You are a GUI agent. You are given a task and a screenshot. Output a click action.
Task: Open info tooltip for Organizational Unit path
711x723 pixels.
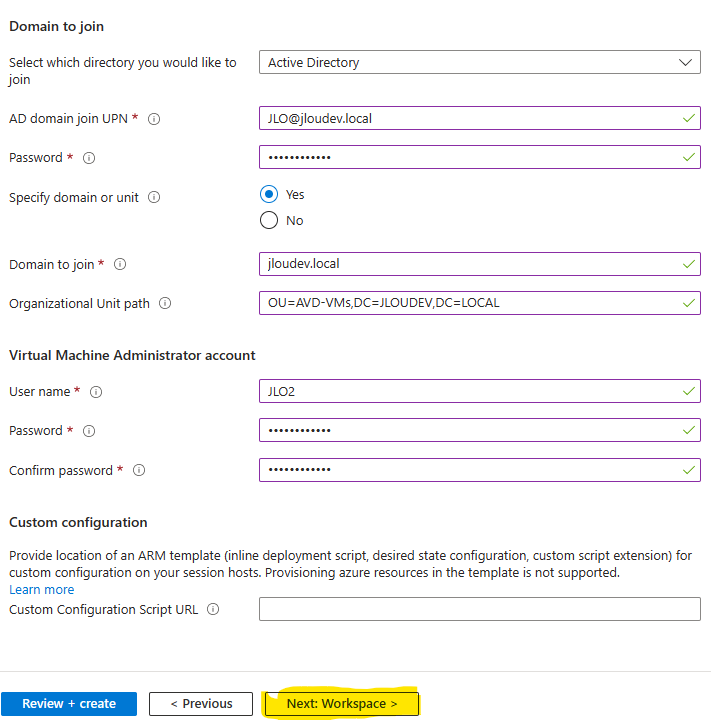coord(165,303)
